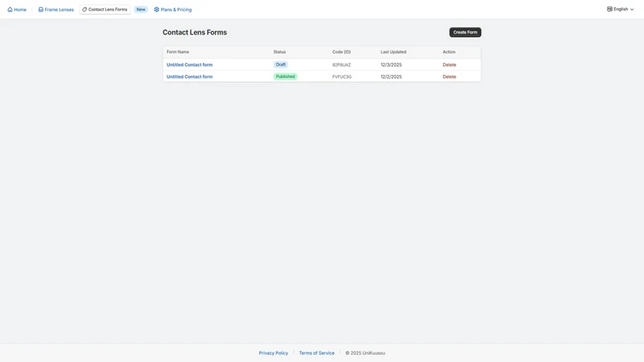This screenshot has width=644, height=362.
Task: Click the date 12/2/2025
Action: pos(391,76)
